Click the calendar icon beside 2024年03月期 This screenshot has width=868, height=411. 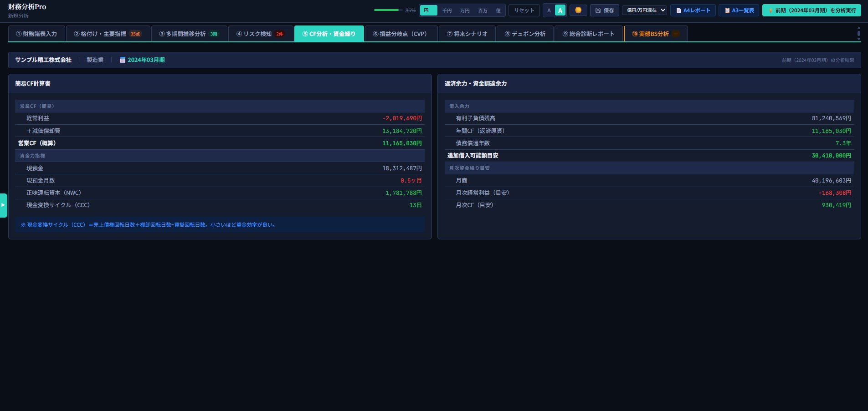[123, 60]
